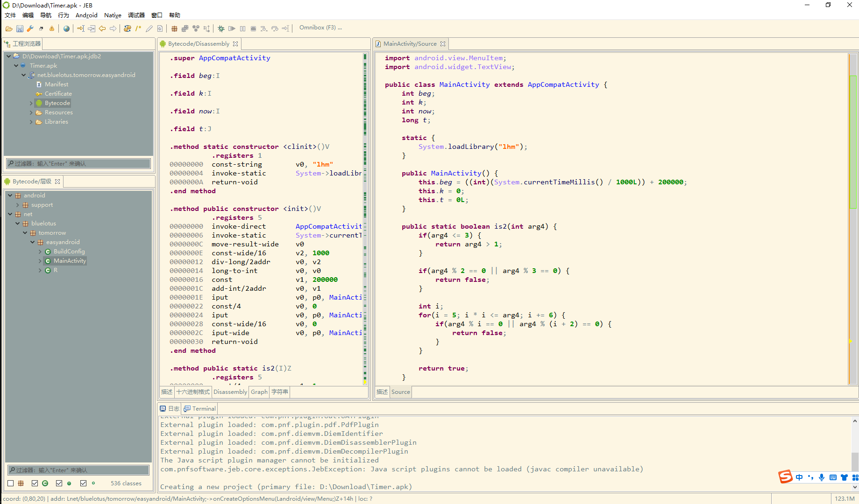Open options via the wrench icon
859x504 pixels.
tap(30, 28)
